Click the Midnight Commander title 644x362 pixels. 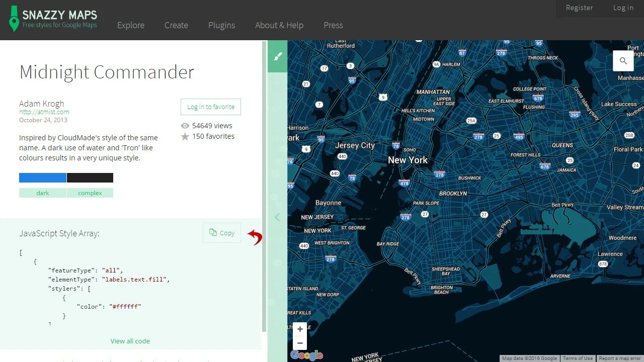[x=107, y=72]
